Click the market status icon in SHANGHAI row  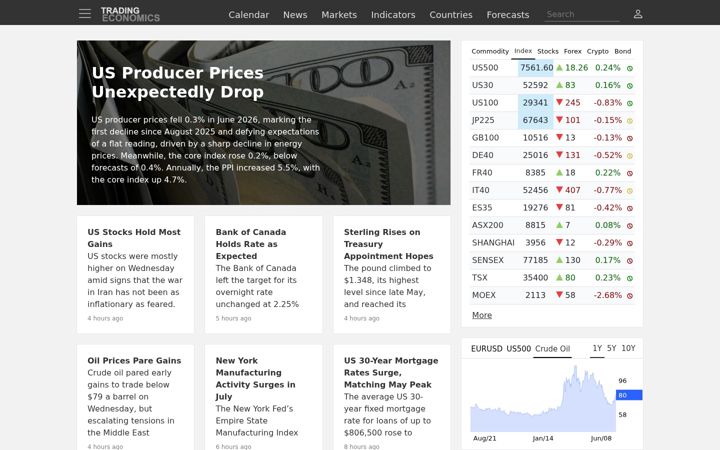630,243
